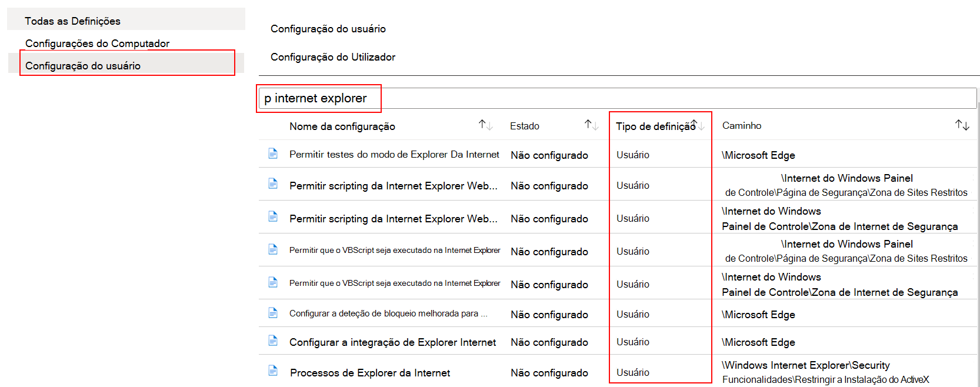Click Configuração do usuário heading above table

(x=328, y=29)
